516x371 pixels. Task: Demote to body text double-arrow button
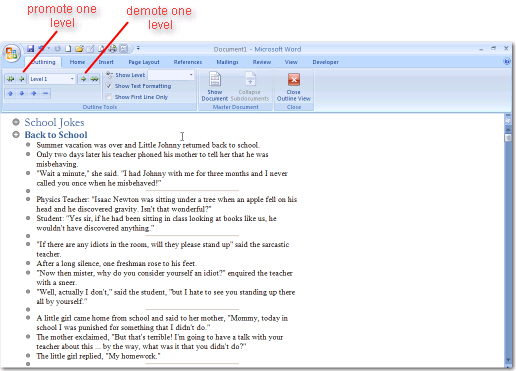[x=94, y=79]
